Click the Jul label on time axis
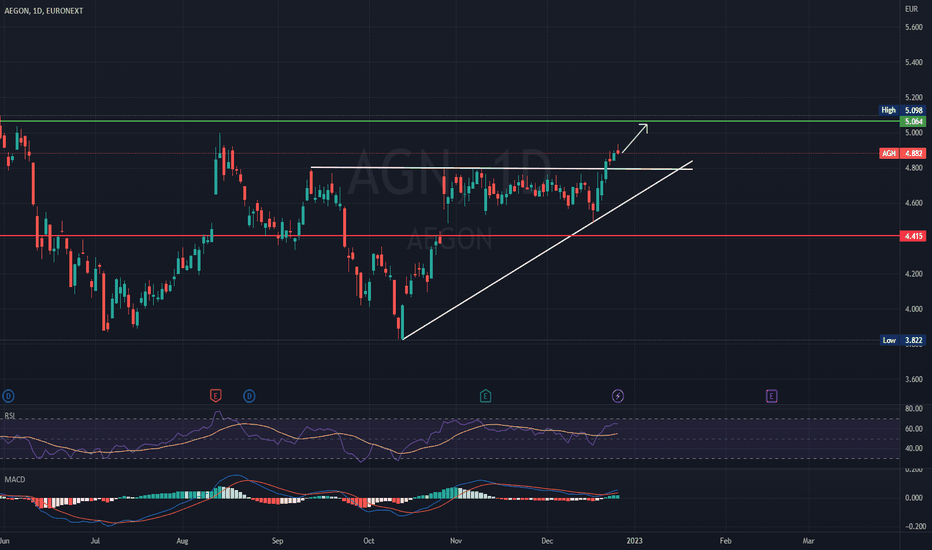The image size is (932, 550). [x=95, y=540]
